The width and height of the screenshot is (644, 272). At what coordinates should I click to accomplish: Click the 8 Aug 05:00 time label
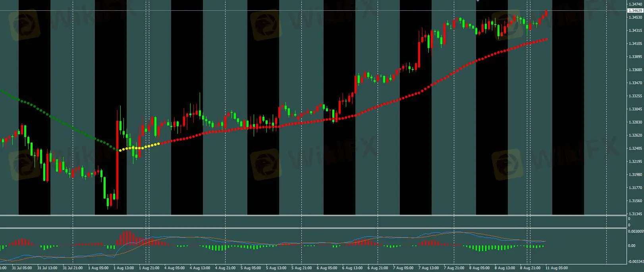(x=479, y=268)
